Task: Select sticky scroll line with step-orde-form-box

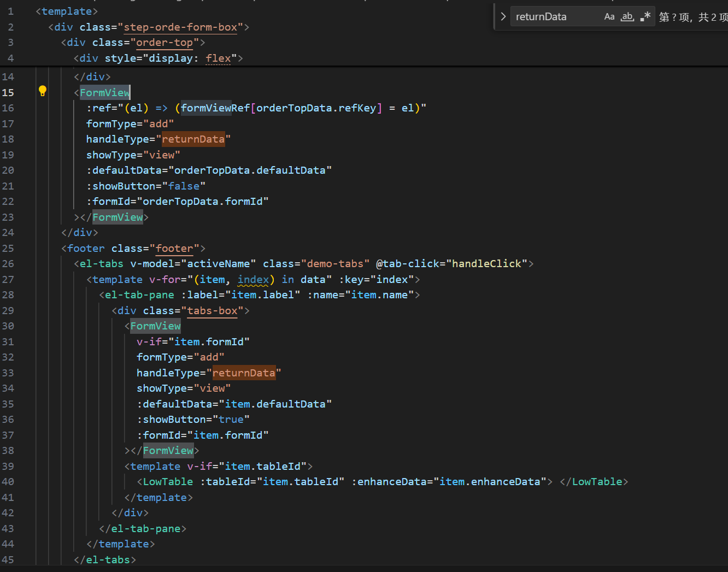Action: [x=180, y=27]
